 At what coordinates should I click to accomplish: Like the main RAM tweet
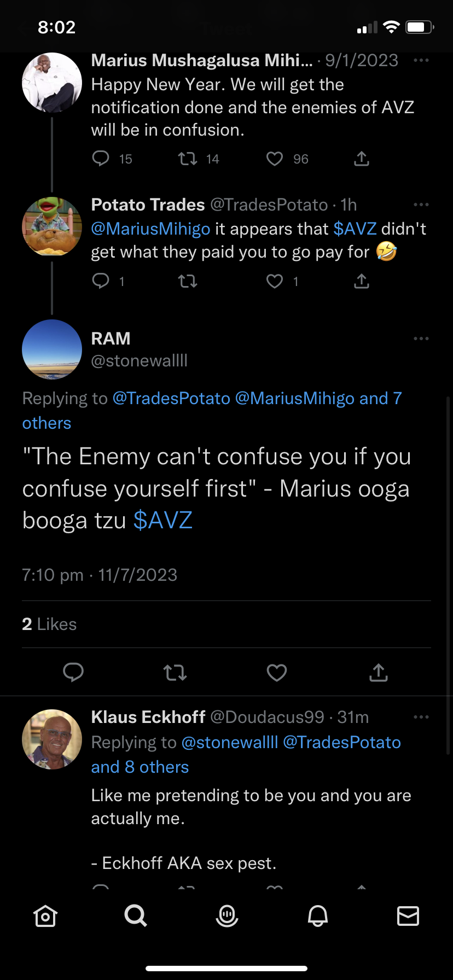point(277,672)
